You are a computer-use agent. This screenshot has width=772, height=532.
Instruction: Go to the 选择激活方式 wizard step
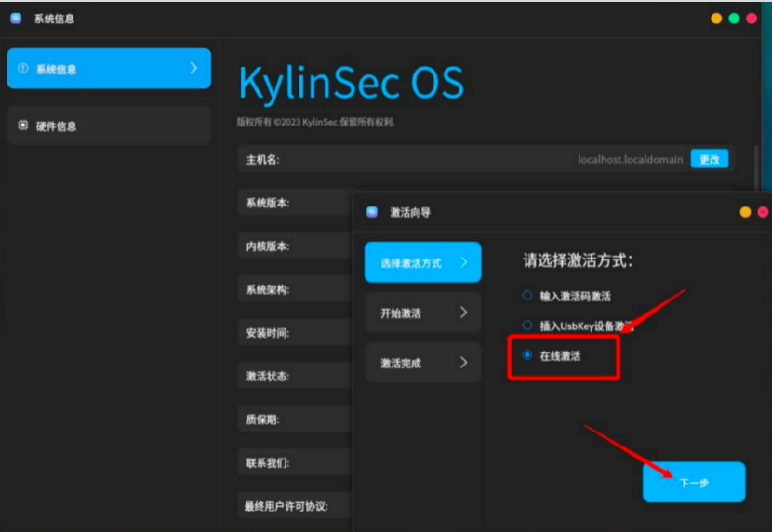pos(423,262)
